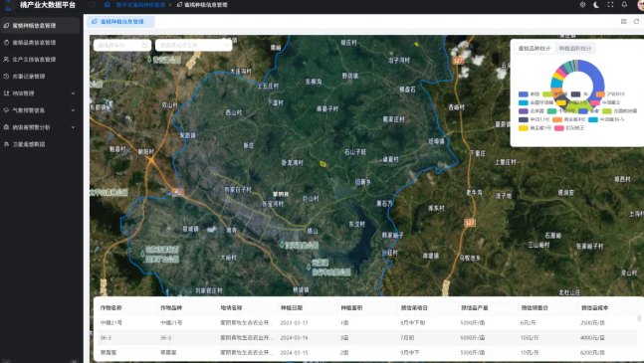Click the yellow plot marker near 卧龙湾村

click(322, 164)
